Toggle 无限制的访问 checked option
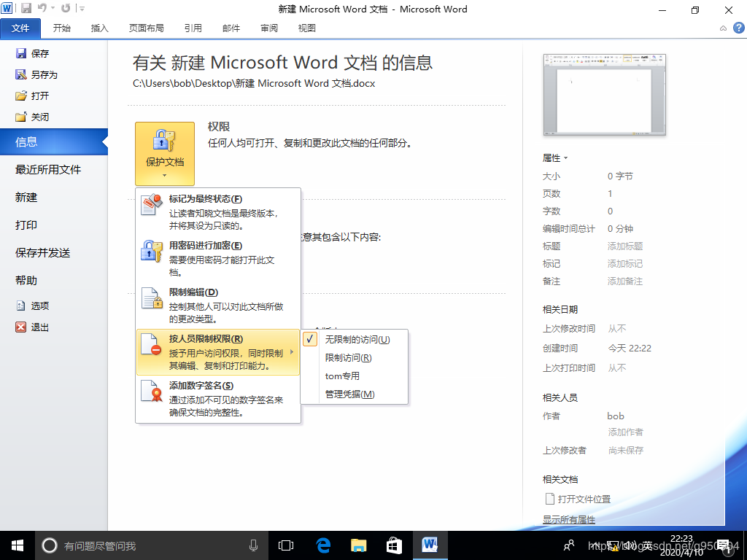The image size is (747, 560). coord(354,340)
